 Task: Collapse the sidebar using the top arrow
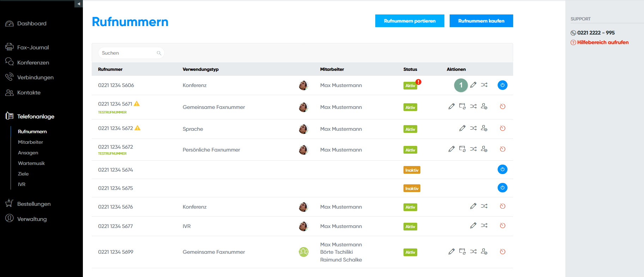coord(79,4)
